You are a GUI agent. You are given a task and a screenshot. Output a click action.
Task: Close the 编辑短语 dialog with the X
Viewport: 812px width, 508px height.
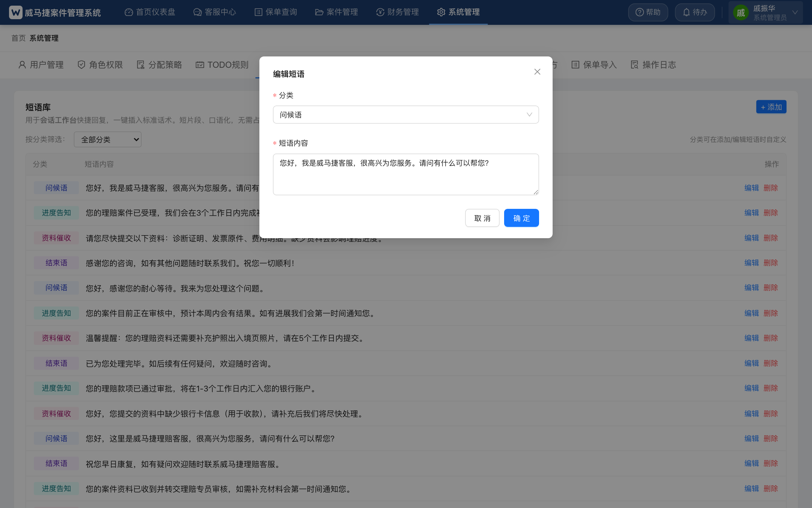pos(537,71)
